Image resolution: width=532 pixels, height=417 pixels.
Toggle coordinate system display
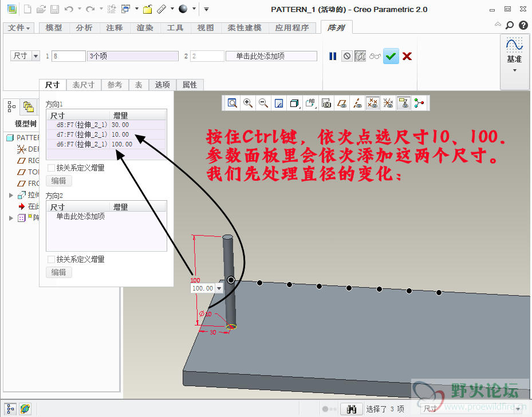pos(388,103)
